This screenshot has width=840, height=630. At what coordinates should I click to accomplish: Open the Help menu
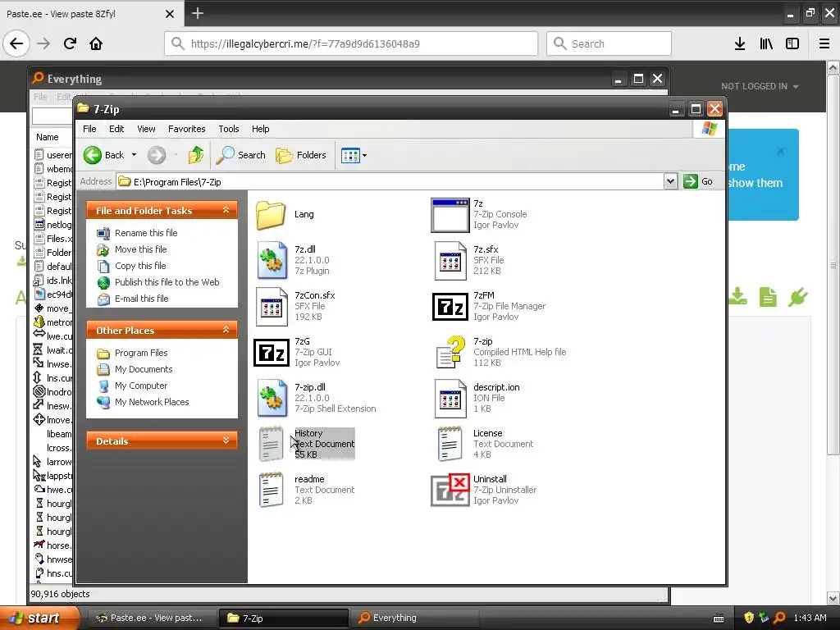pyautogui.click(x=260, y=129)
